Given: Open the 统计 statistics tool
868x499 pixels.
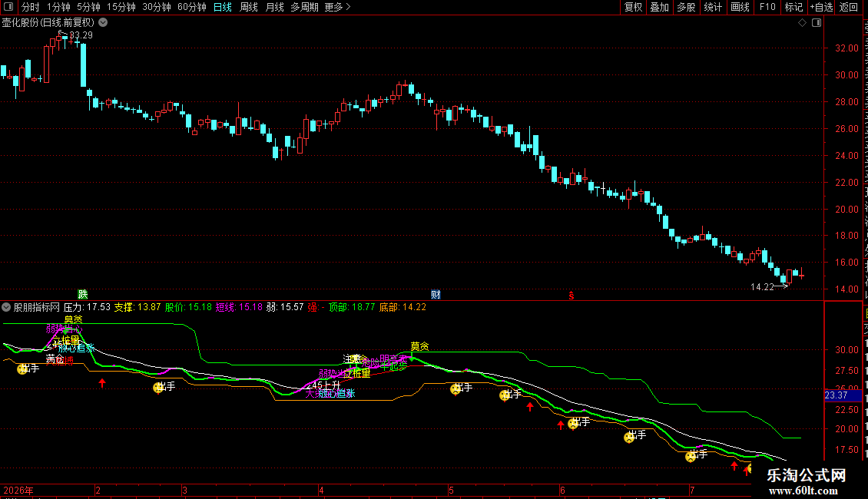Looking at the screenshot, I should click(712, 7).
